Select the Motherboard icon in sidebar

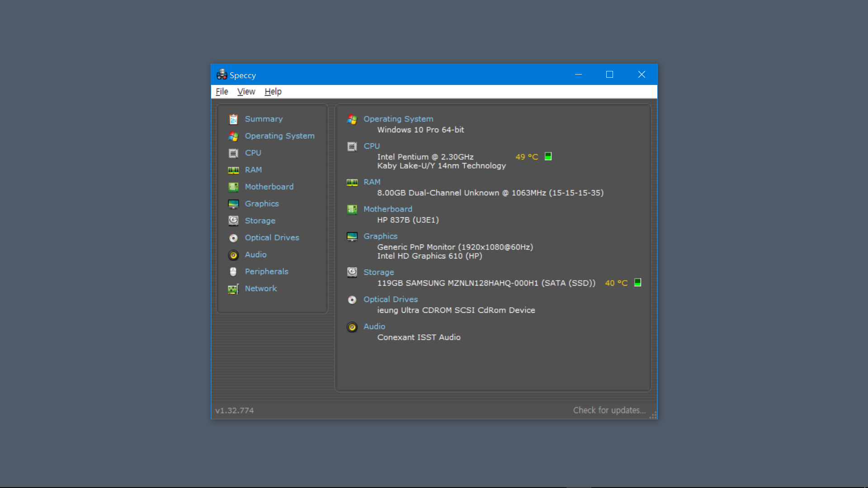[x=234, y=187]
